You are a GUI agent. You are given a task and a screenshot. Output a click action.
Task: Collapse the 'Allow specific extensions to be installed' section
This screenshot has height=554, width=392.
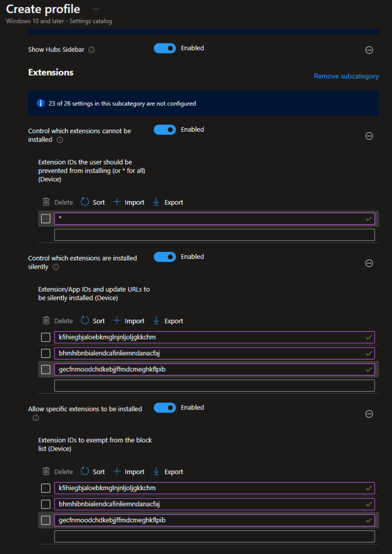click(x=369, y=414)
